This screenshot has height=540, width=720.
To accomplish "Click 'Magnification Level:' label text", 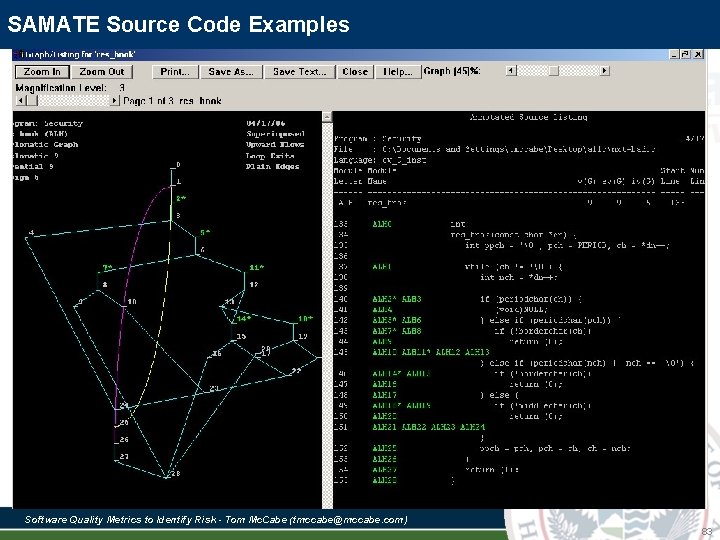I will tap(61, 88).
